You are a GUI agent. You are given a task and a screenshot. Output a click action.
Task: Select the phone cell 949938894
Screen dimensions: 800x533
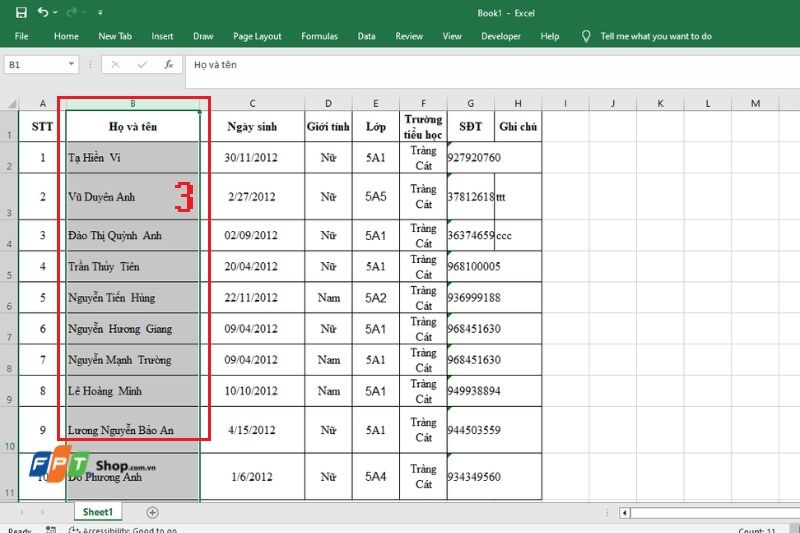(470, 391)
